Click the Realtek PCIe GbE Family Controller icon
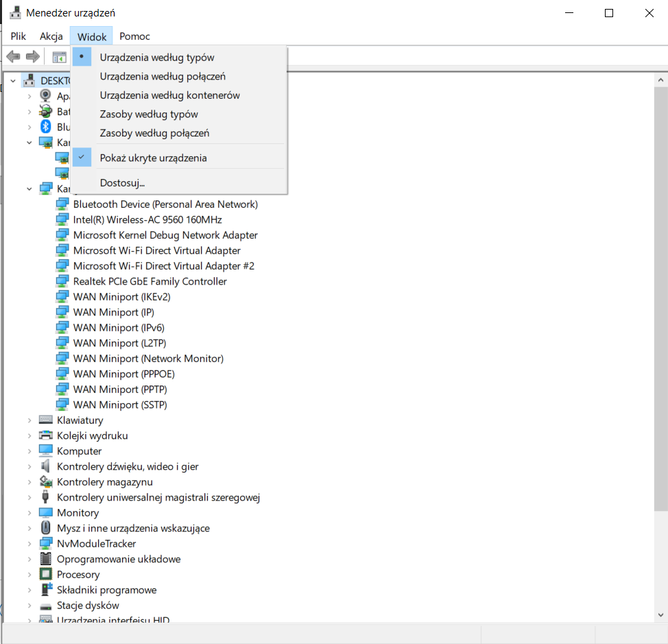 [x=62, y=281]
